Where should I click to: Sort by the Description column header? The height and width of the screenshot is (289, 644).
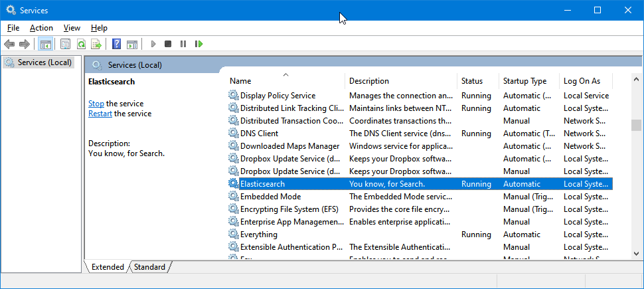point(401,81)
